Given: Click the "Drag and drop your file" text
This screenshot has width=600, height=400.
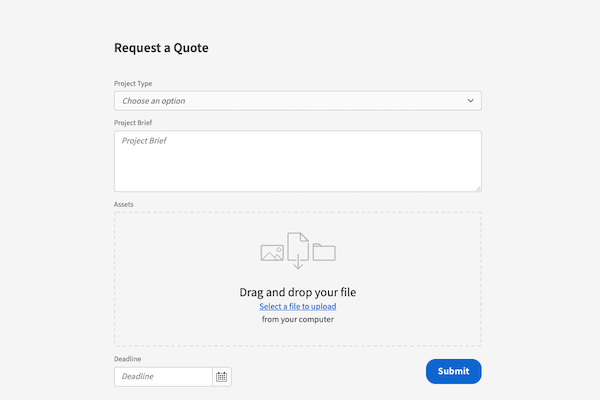Looking at the screenshot, I should pyautogui.click(x=298, y=292).
